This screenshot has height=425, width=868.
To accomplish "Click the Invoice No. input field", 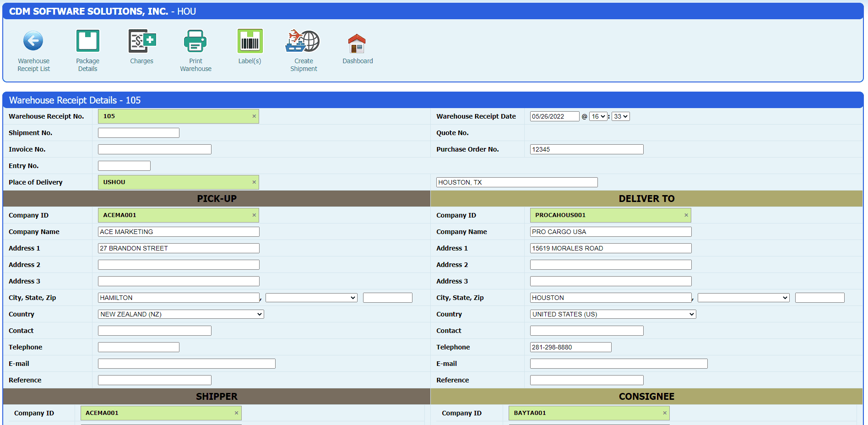I will point(155,149).
